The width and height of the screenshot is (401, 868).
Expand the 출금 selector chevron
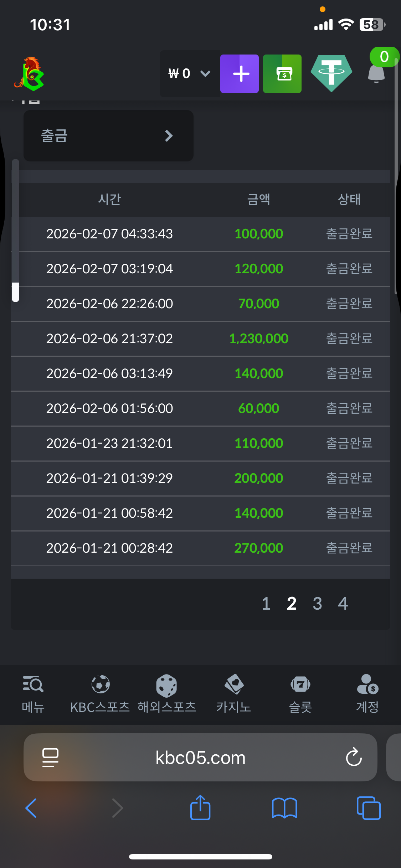coord(169,136)
